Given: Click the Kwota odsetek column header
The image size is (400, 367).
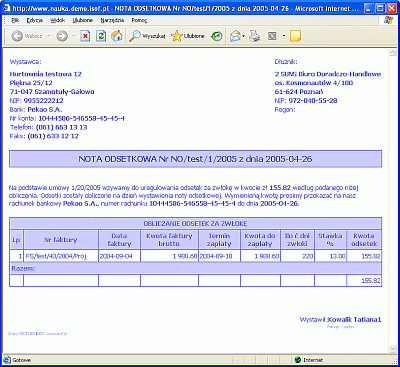Looking at the screenshot, I should click(x=364, y=240).
